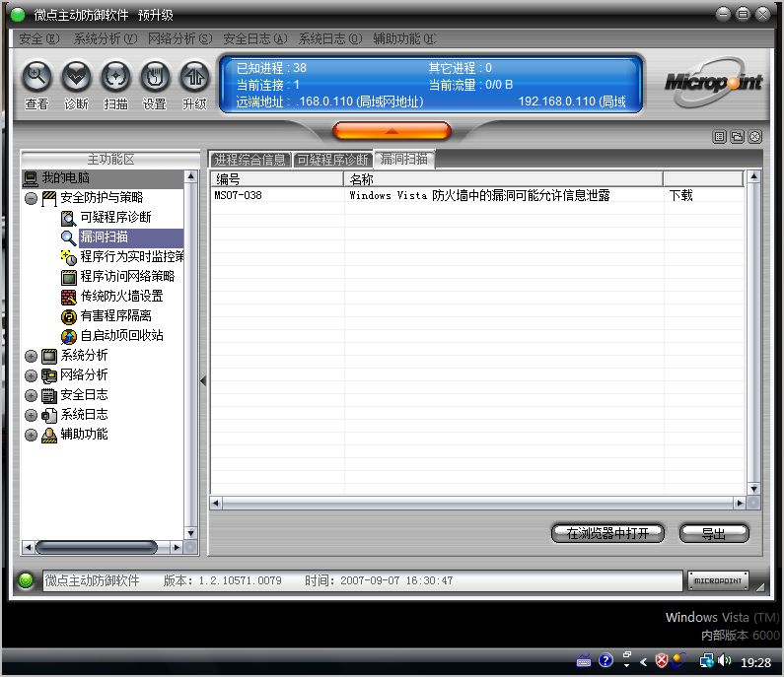Screen dimensions: 784x677
Task: Click the 可疑程序诊断 tree icon
Action: point(68,219)
